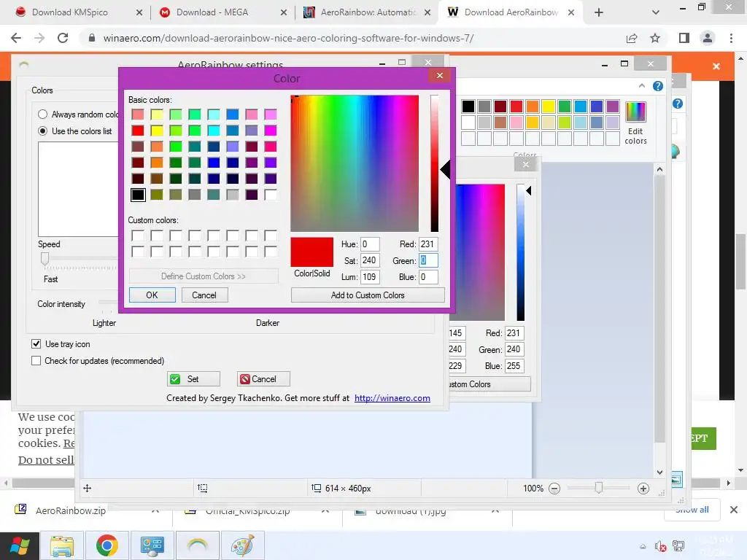This screenshot has width=747, height=560.
Task: Click the Green value field
Action: point(427,260)
